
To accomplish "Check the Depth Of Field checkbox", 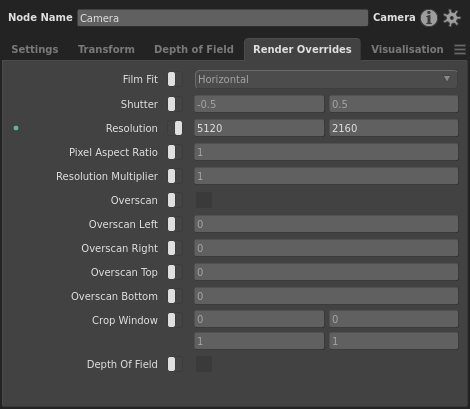I will (204, 364).
